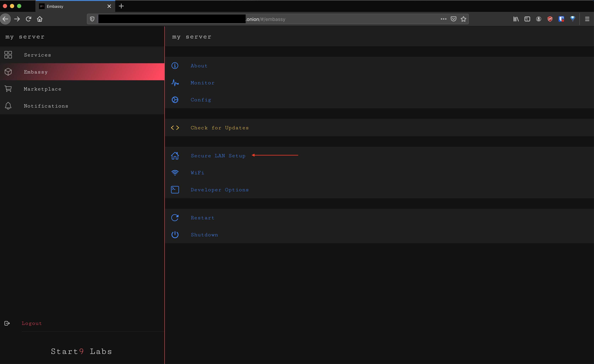Open page actions ellipsis in URL bar

pos(443,19)
